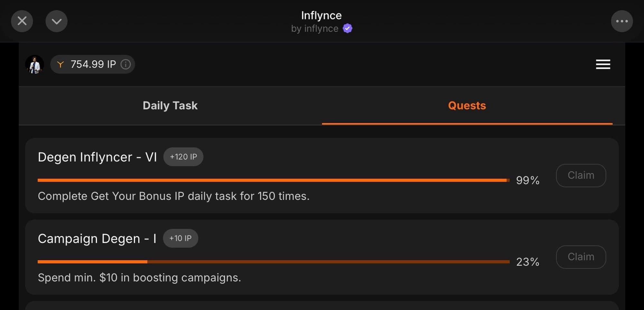Click the +10 IP reward badge
Image resolution: width=644 pixels, height=310 pixels.
pos(180,238)
